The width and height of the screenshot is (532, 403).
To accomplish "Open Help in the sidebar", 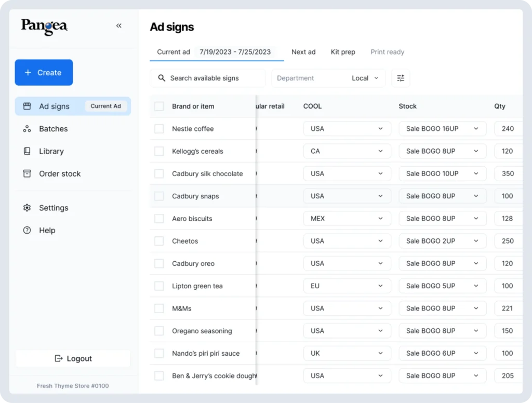I will click(x=73, y=231).
